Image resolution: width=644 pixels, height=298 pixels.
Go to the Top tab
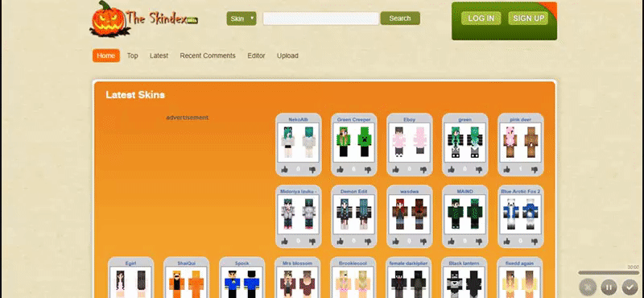click(x=132, y=56)
